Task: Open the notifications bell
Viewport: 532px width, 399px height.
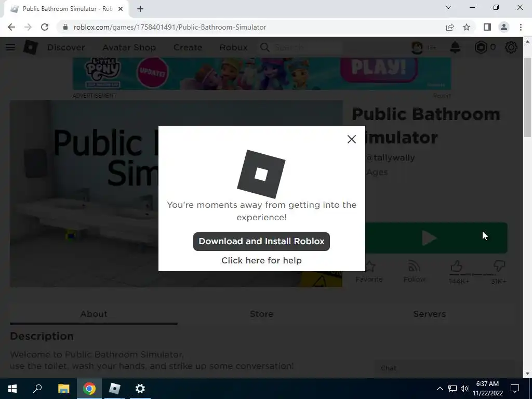Action: 455,47
